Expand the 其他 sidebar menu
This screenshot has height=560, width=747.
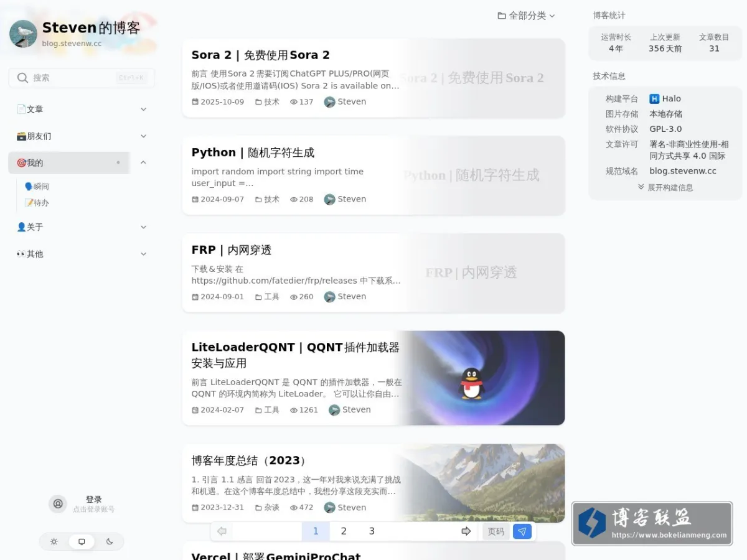tap(143, 254)
